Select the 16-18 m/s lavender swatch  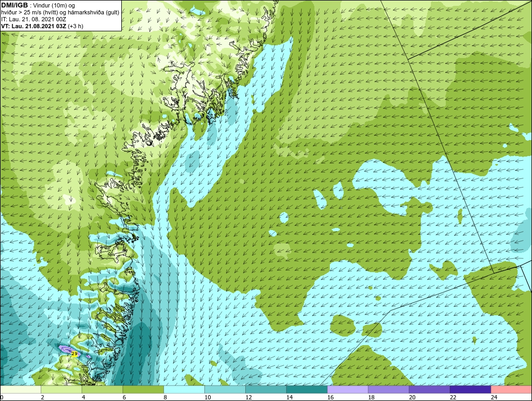[x=348, y=389]
